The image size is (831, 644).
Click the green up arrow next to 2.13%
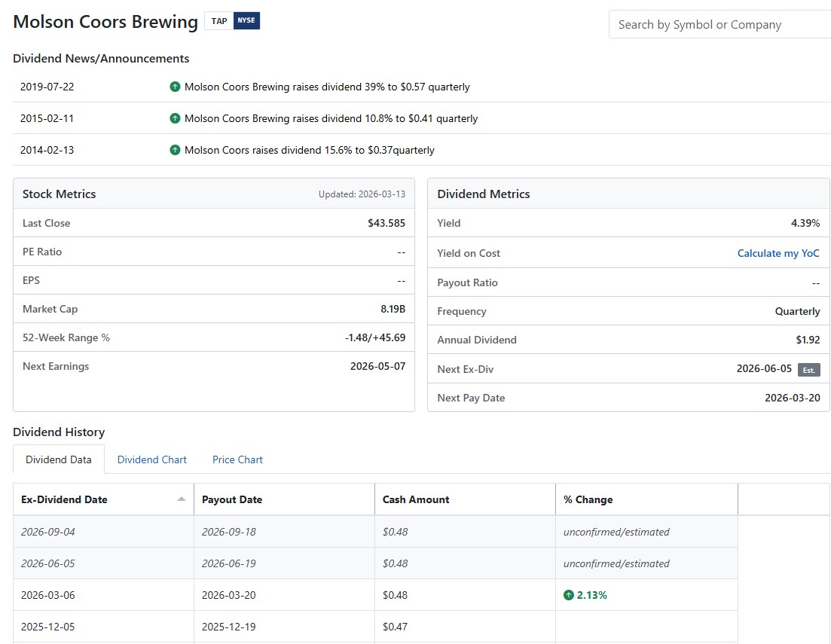coord(569,595)
